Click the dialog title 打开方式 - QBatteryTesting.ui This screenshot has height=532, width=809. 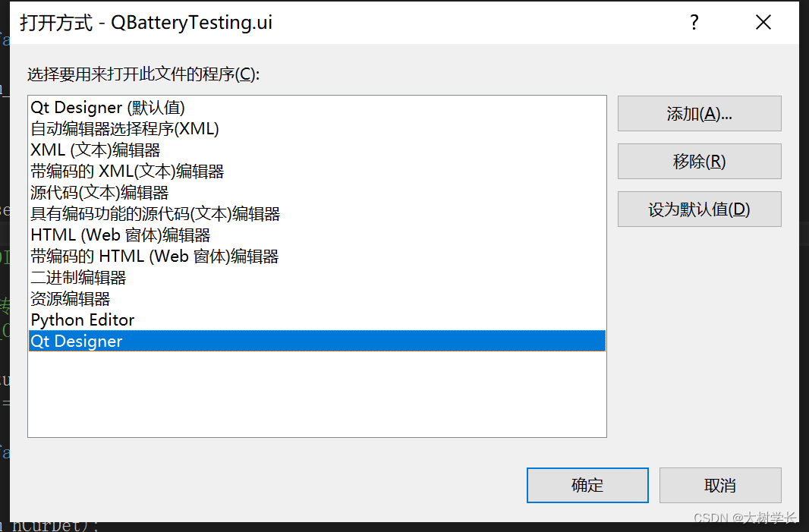[x=146, y=24]
